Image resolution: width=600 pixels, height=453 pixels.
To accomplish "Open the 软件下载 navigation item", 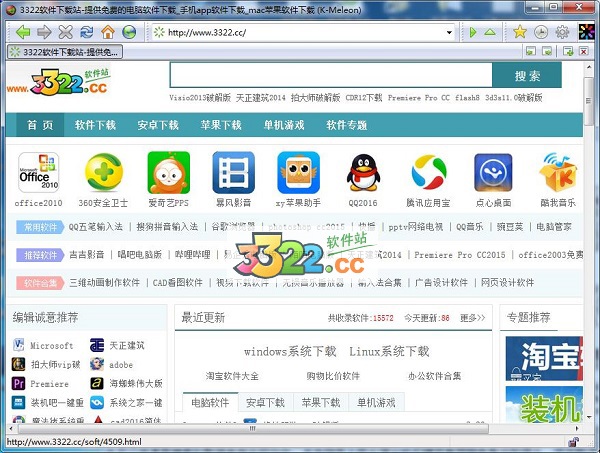I will (x=95, y=125).
